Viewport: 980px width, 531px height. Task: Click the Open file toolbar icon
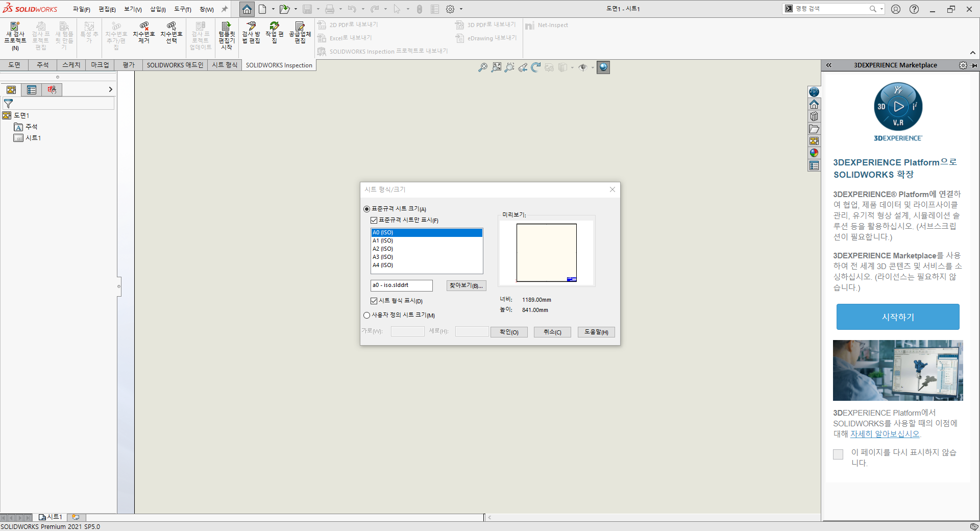(284, 9)
